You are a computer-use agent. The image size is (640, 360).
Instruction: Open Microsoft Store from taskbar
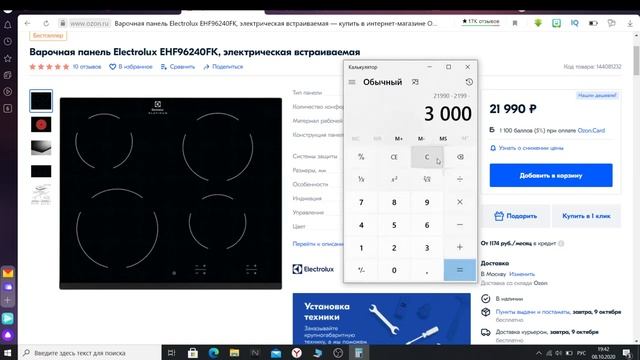[x=193, y=353]
